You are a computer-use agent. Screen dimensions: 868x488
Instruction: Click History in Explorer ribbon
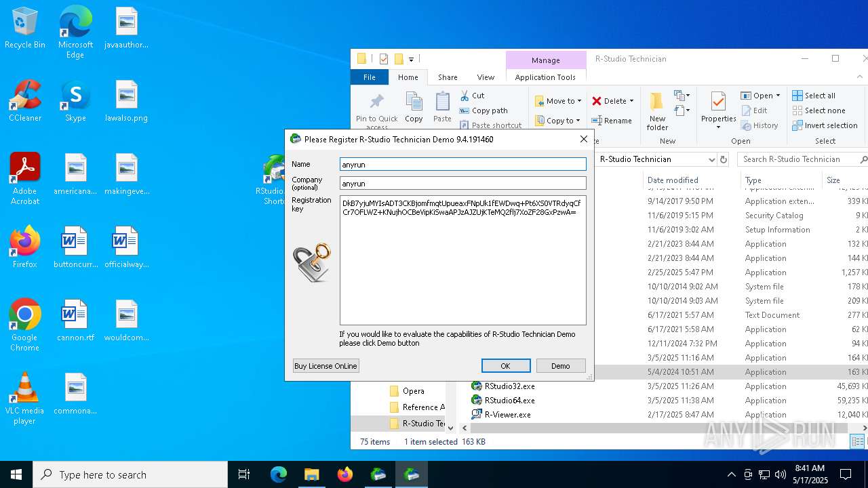pyautogui.click(x=759, y=125)
